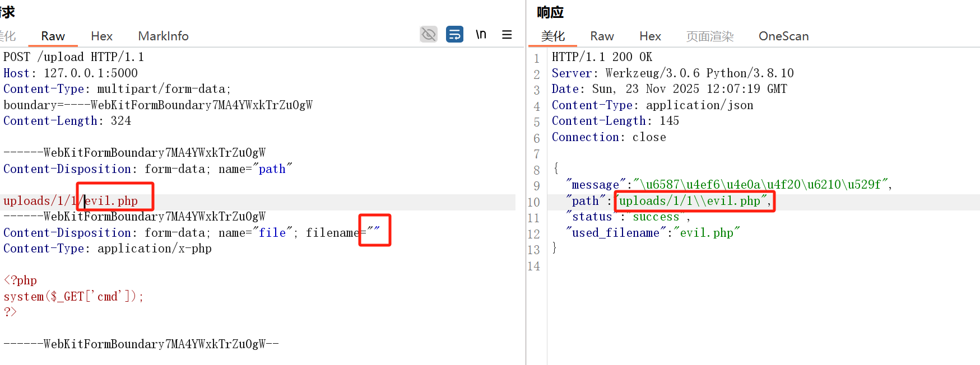Click the system($_GET['cmd']); line
980x365 pixels.
(x=74, y=297)
